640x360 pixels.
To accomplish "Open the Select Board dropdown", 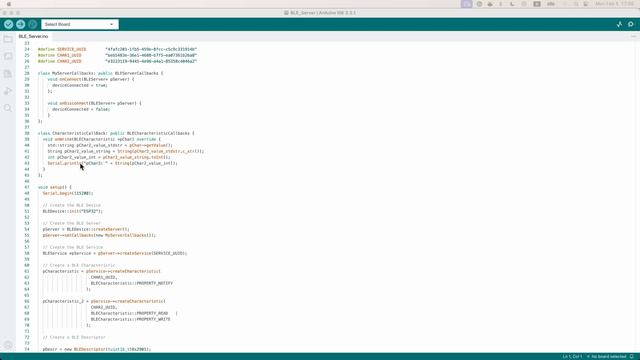I will 80,24.
